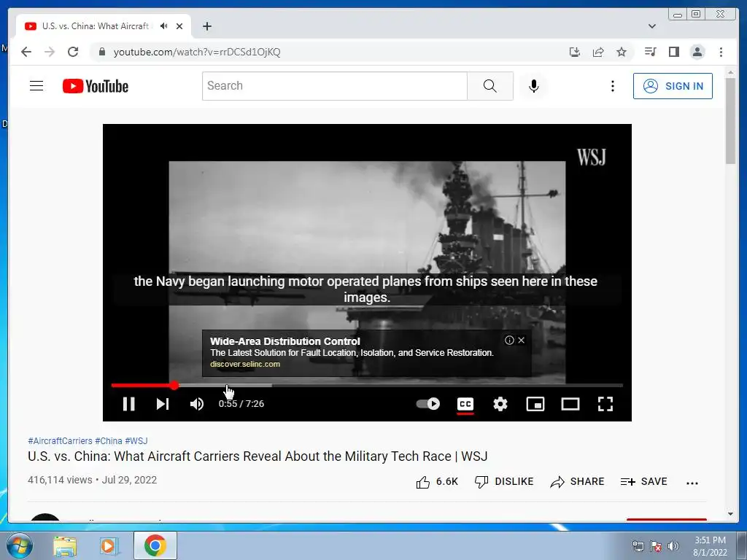Go forward in browser
Image resolution: width=747 pixels, height=560 pixels.
tap(50, 52)
